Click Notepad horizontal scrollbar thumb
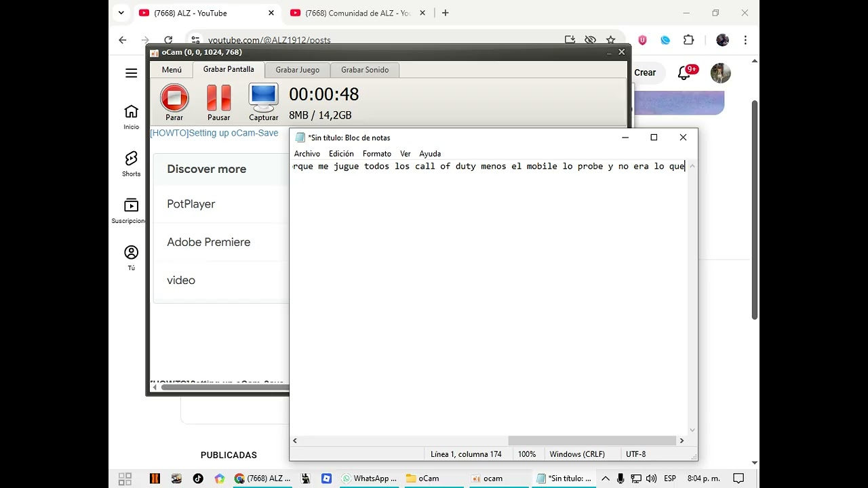Screen dimensions: 868x488 592,441
